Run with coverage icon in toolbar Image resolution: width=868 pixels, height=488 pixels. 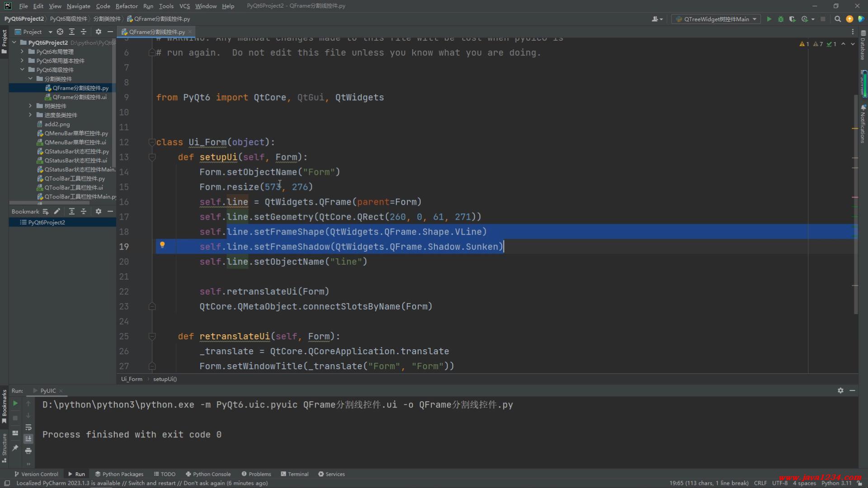pos(793,19)
